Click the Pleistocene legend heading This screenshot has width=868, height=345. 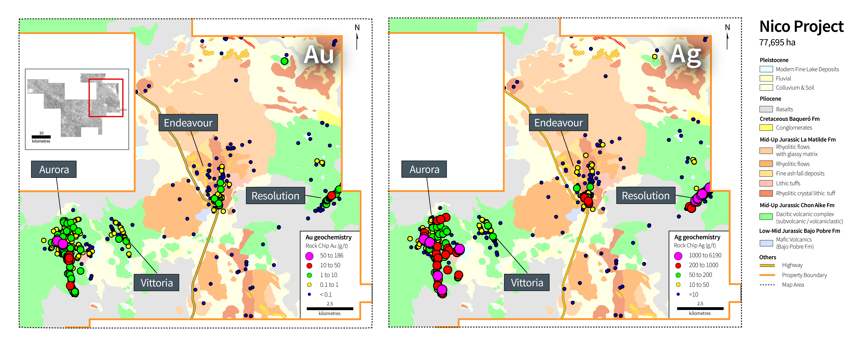pos(774,60)
